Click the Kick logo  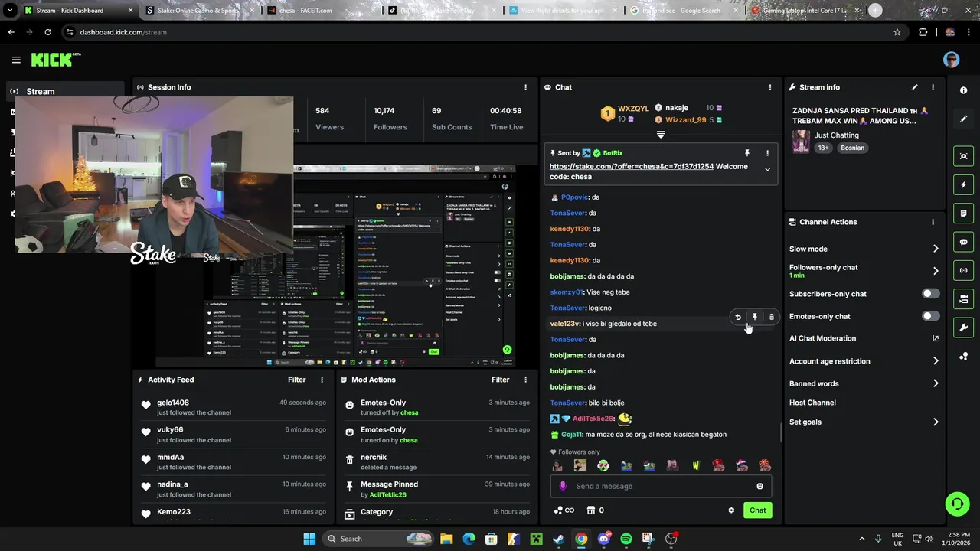55,60
